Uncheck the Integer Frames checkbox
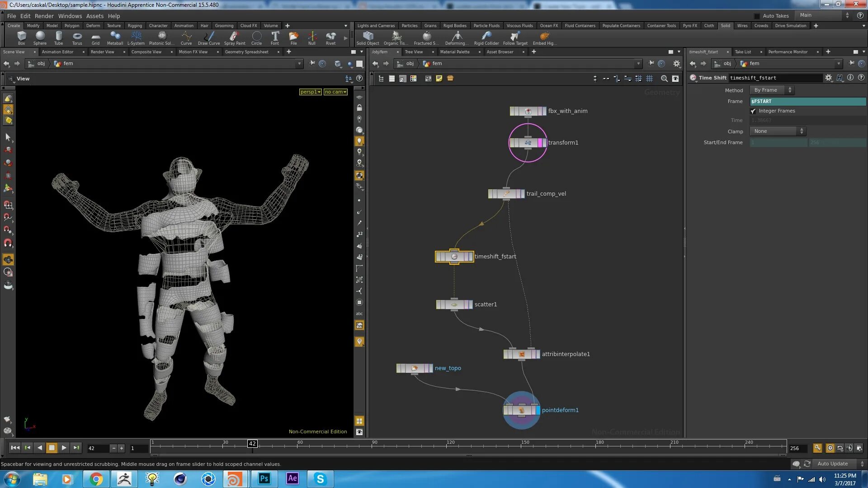The image size is (868, 488). 753,111
